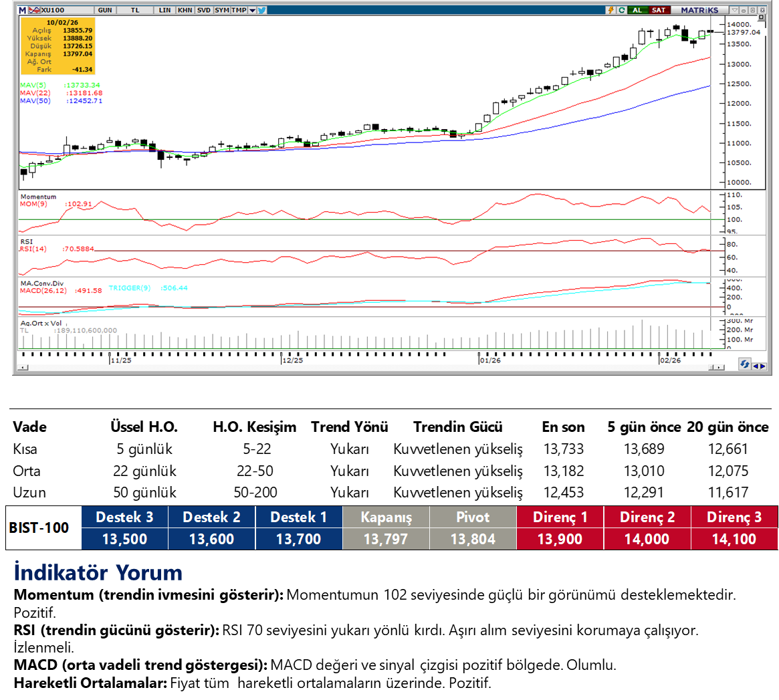Select the TMP toolbar item
This screenshot has width=779, height=700.
[238, 10]
